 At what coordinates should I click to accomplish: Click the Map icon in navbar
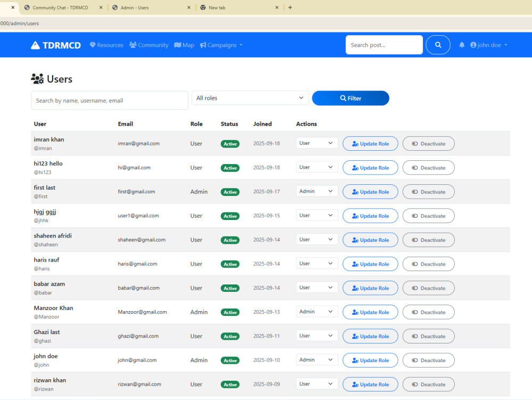[178, 45]
